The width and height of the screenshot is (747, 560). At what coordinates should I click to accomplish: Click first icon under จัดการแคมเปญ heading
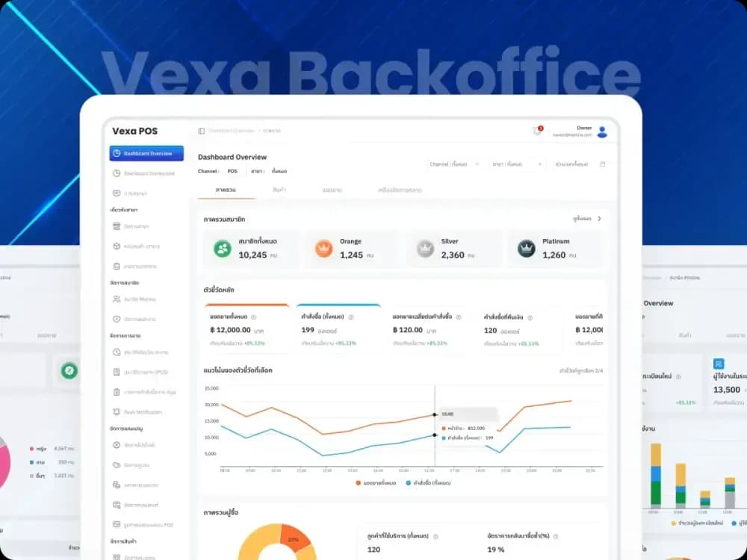tap(117, 445)
